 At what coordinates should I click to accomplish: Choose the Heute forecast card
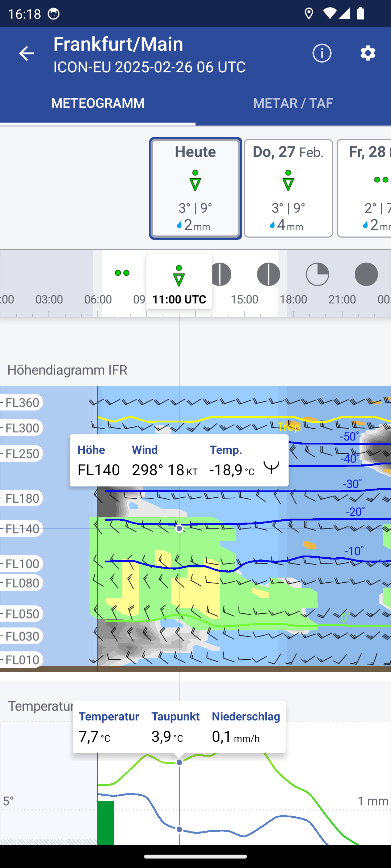[x=195, y=188]
